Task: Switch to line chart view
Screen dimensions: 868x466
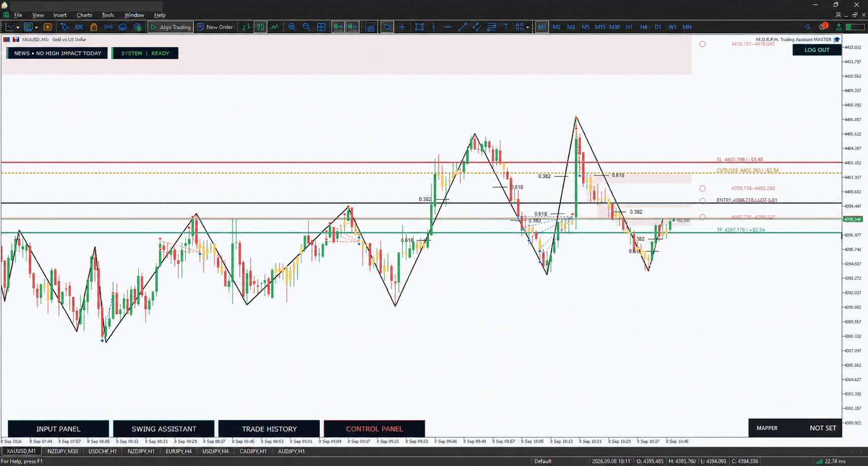Action: point(275,27)
